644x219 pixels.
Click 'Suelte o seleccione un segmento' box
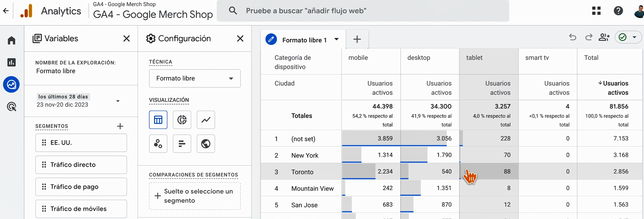tap(195, 196)
